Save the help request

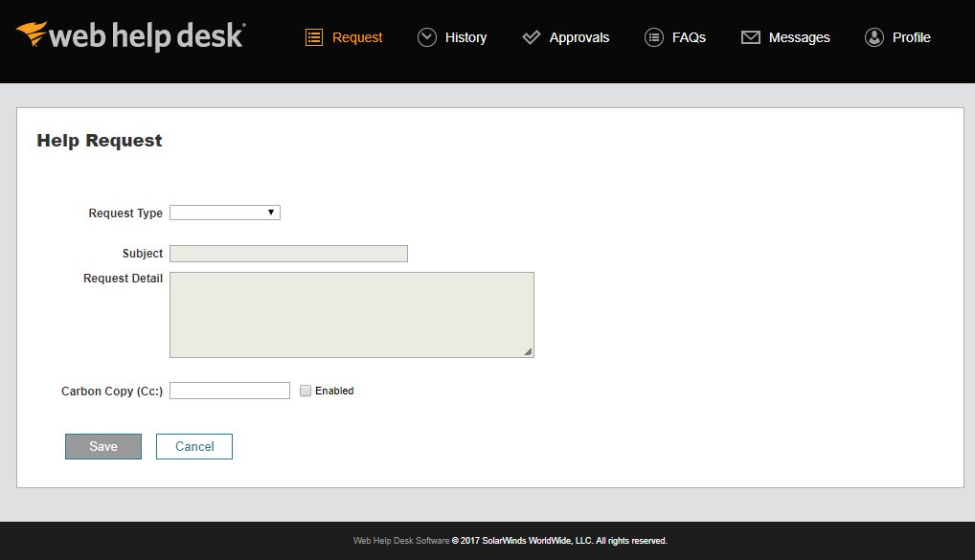(x=103, y=446)
